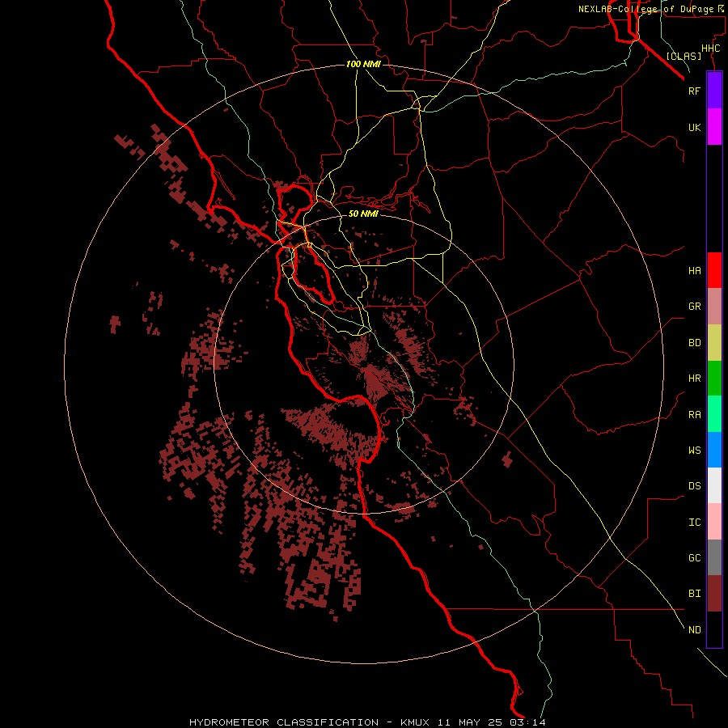Click the DS white legend swatch

[714, 485]
